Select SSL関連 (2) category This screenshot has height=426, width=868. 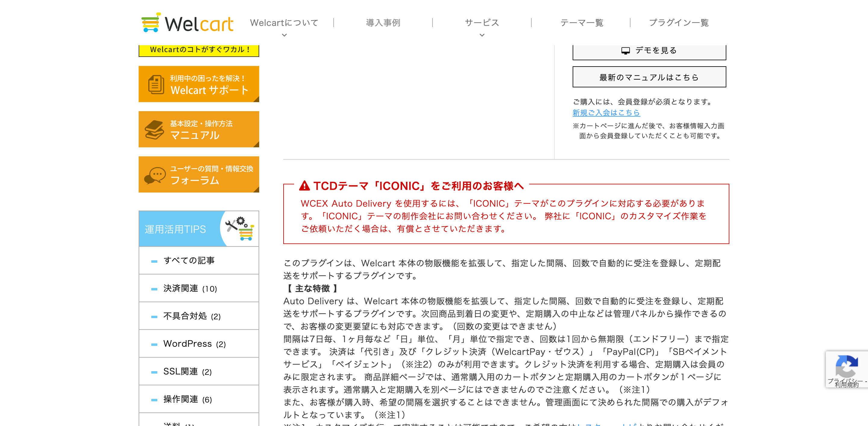point(199,371)
